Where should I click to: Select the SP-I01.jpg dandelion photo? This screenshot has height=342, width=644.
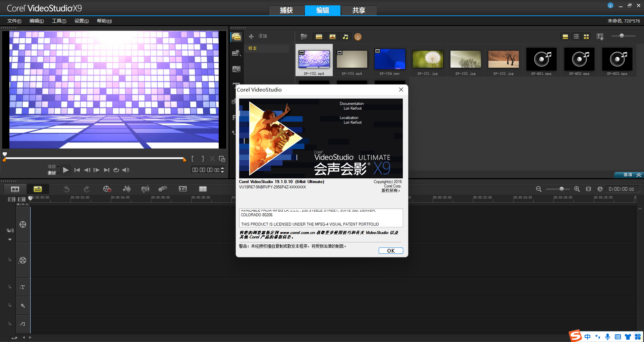point(428,60)
